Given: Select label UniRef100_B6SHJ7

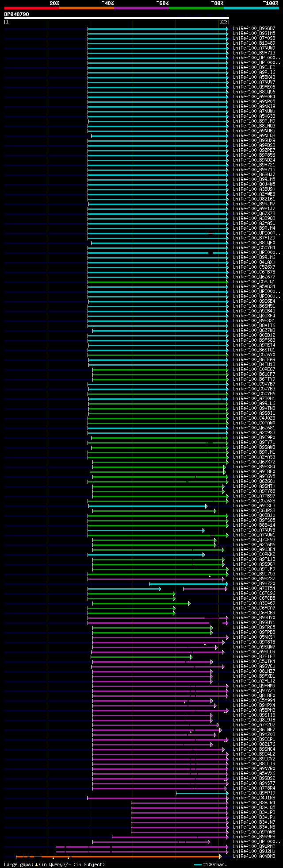Looking at the screenshot, I should [254, 174].
